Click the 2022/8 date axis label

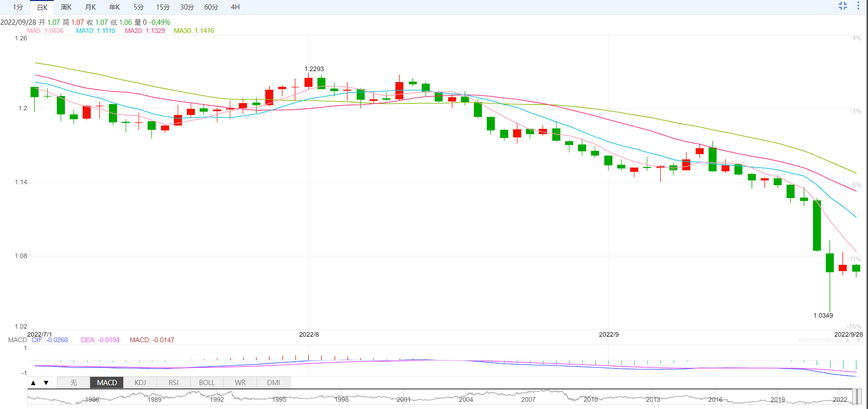(x=309, y=334)
